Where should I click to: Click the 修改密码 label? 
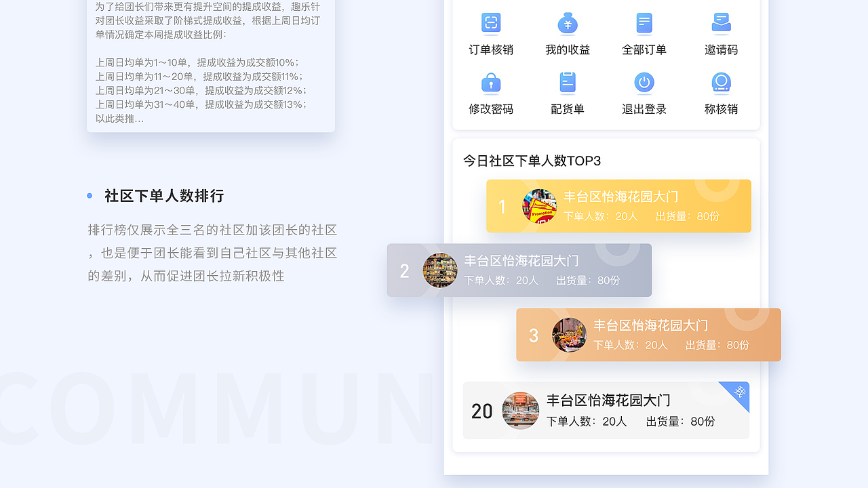[x=491, y=109]
